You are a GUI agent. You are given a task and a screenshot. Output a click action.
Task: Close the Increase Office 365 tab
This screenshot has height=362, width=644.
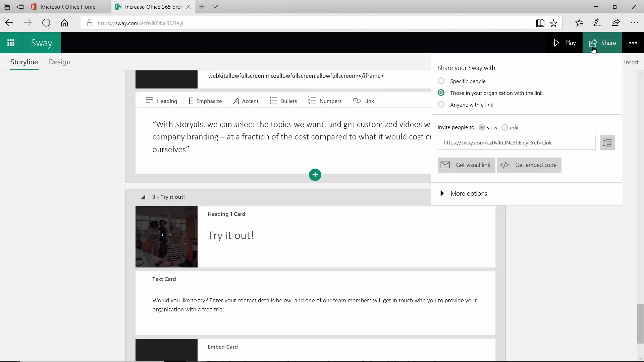pyautogui.click(x=189, y=7)
